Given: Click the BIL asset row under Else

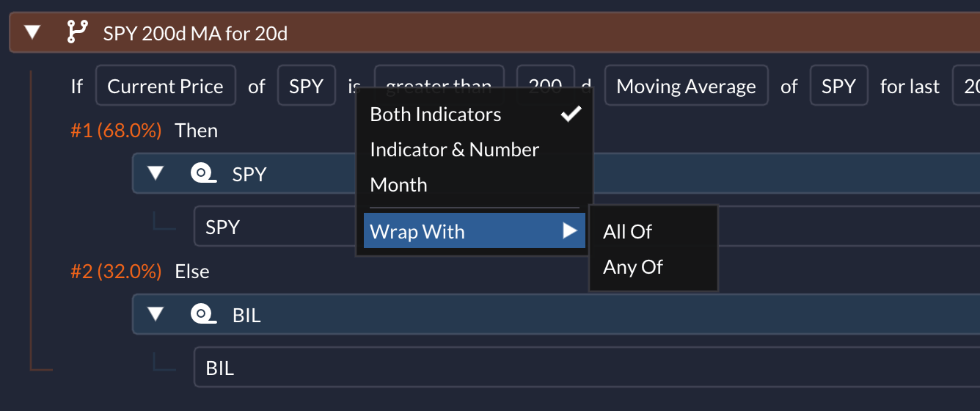Looking at the screenshot, I should click(587, 367).
